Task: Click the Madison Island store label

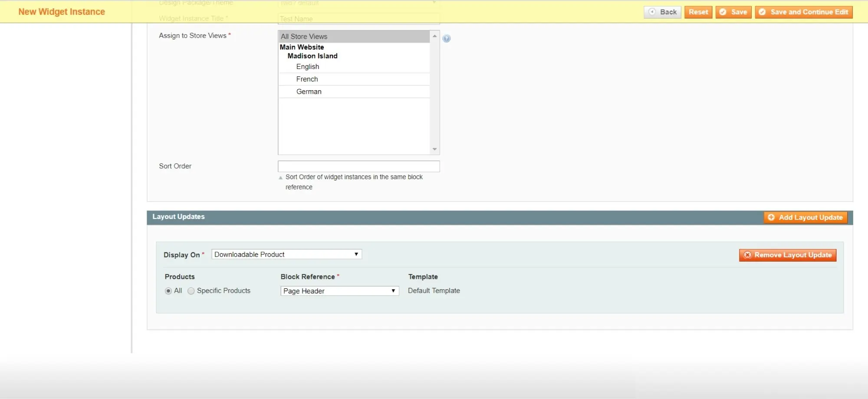Action: 312,56
